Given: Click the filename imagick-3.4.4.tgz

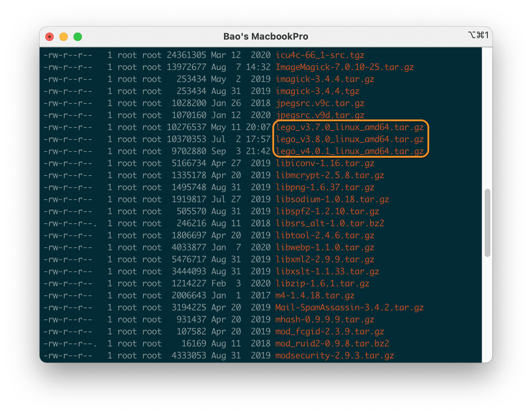Looking at the screenshot, I should (317, 92).
